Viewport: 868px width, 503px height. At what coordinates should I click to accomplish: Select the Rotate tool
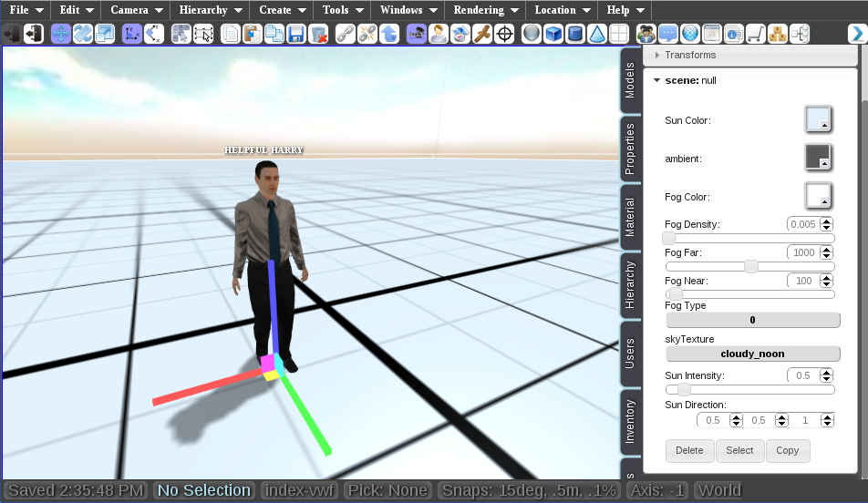(x=82, y=34)
